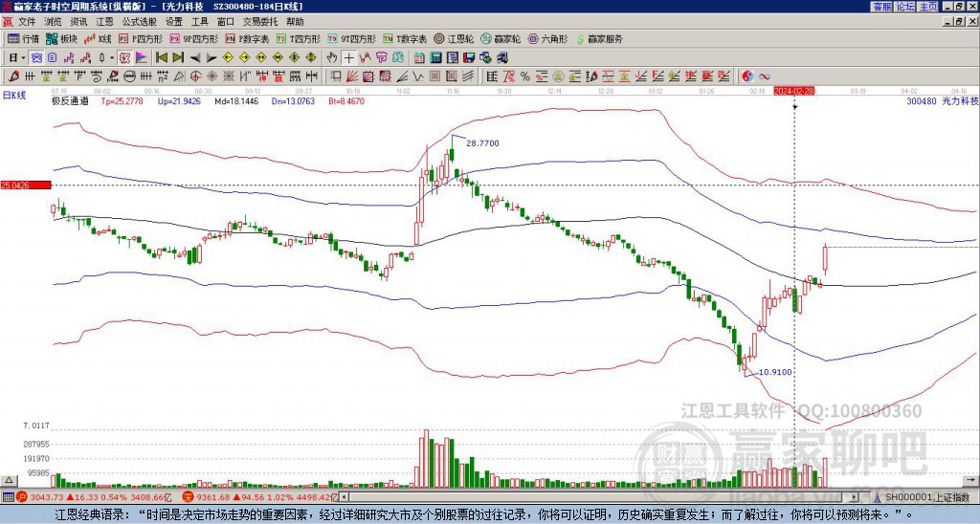Open the 交易委托 menu

259,22
